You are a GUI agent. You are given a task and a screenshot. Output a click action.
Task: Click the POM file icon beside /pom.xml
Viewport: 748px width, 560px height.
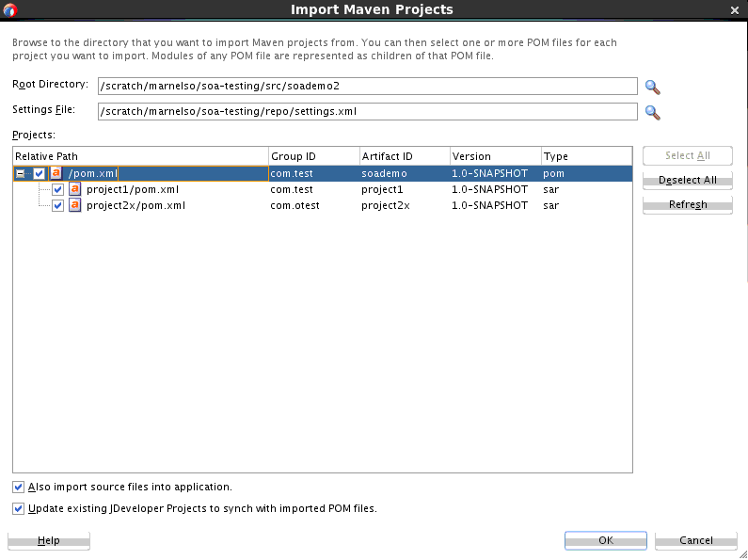pyautogui.click(x=56, y=173)
